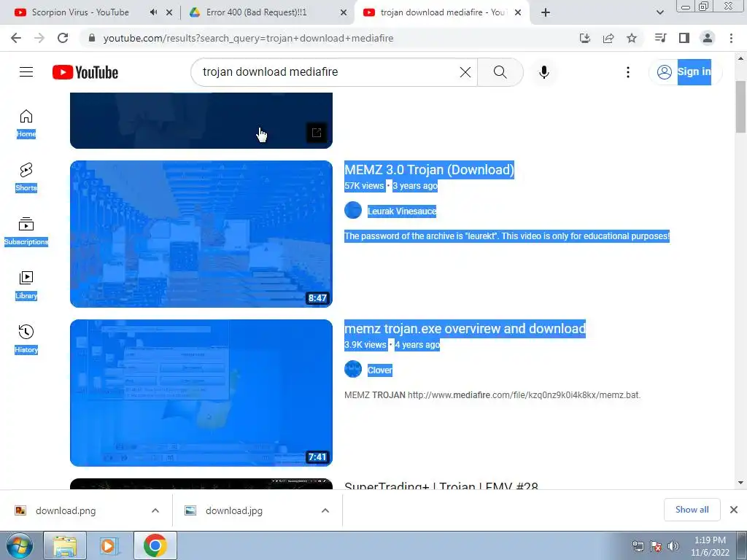The width and height of the screenshot is (747, 560).
Task: Open memz trojan.exe overvirew and download title
Action: coord(465,329)
